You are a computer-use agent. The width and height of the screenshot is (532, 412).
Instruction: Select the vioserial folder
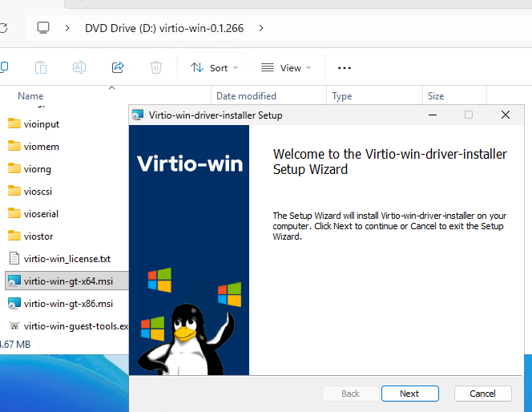[x=41, y=214]
